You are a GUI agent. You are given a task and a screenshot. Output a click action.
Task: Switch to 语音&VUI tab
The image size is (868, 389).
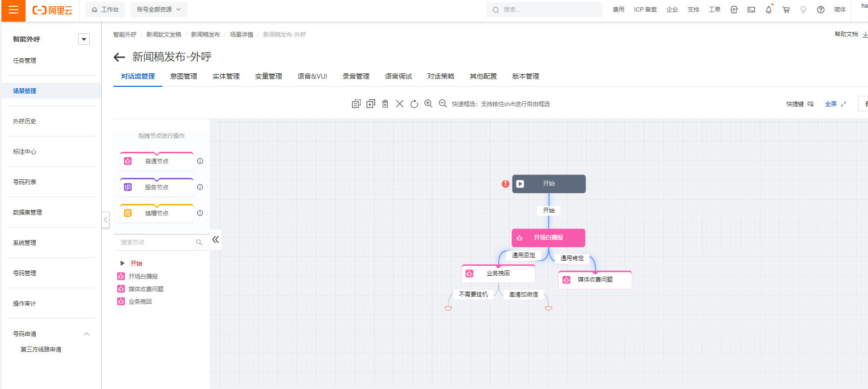click(x=312, y=76)
